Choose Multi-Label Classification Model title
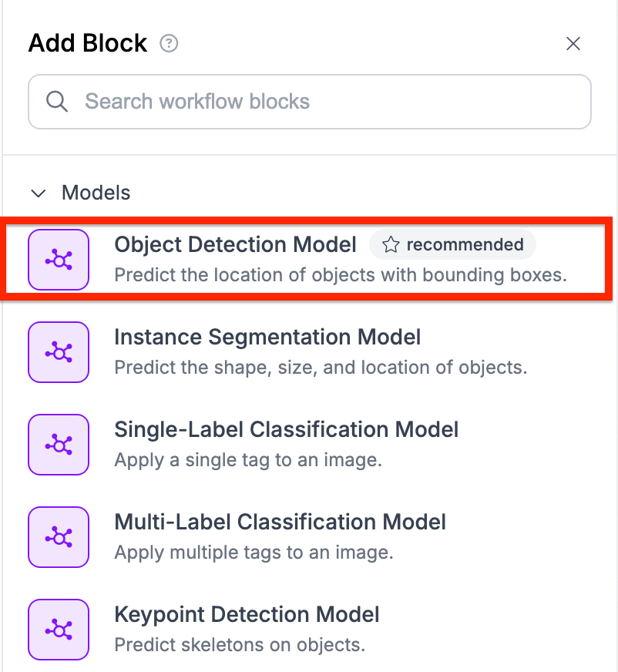 [x=280, y=522]
